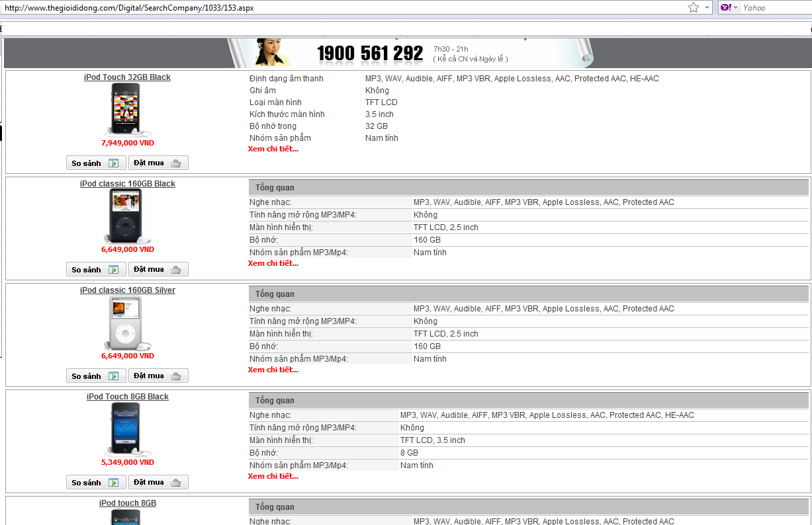
Task: Click the 5,349,000 VND price
Action: [128, 462]
